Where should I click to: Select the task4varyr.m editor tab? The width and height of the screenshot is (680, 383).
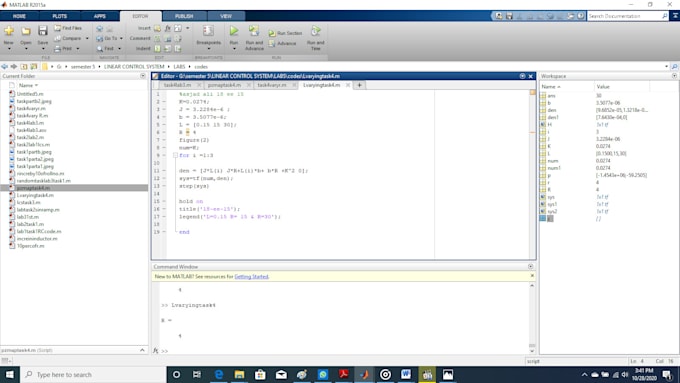coord(272,85)
